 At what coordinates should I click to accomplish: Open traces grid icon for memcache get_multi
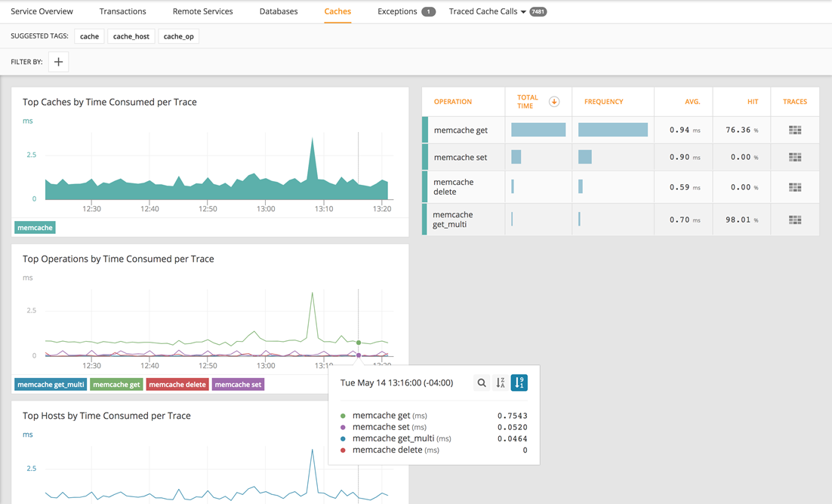(794, 219)
